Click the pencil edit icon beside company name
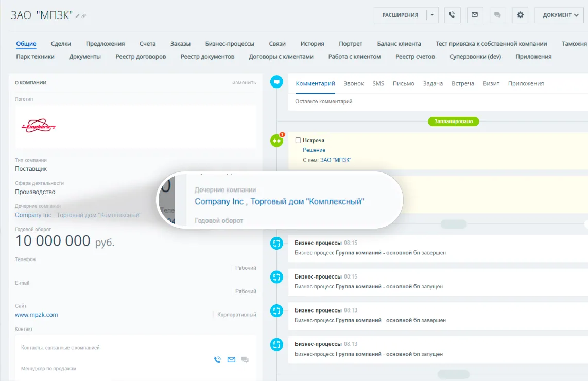The width and height of the screenshot is (588, 381). (77, 16)
